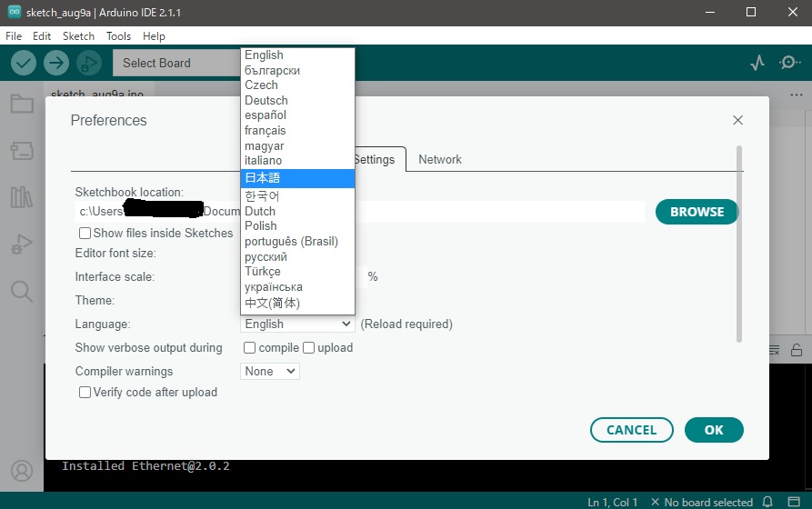The width and height of the screenshot is (812, 509).
Task: Choose français in the language list
Action: (x=297, y=131)
